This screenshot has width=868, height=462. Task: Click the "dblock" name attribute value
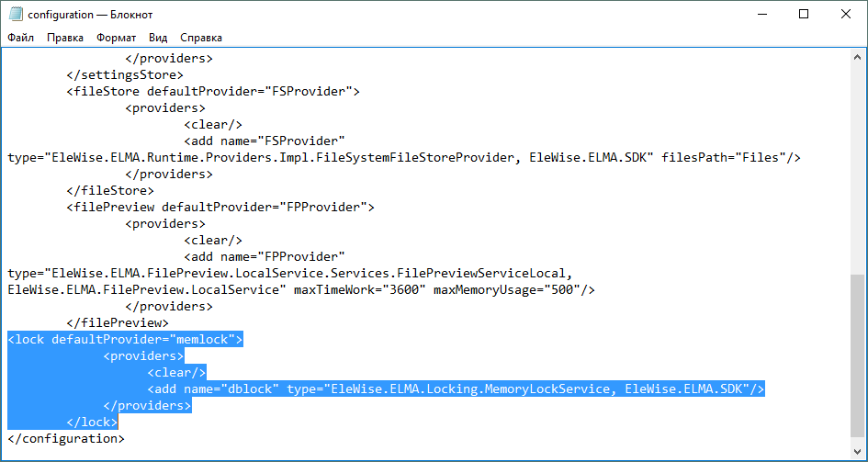click(x=249, y=389)
